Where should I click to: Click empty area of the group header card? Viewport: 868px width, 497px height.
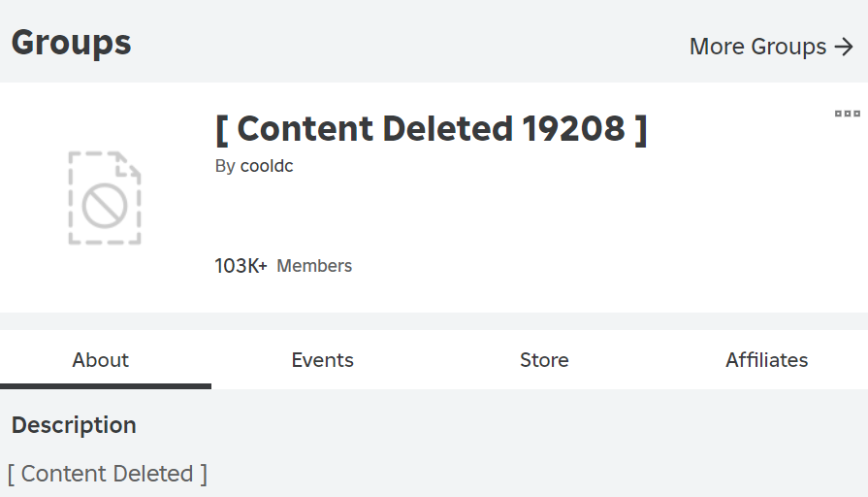[554, 221]
